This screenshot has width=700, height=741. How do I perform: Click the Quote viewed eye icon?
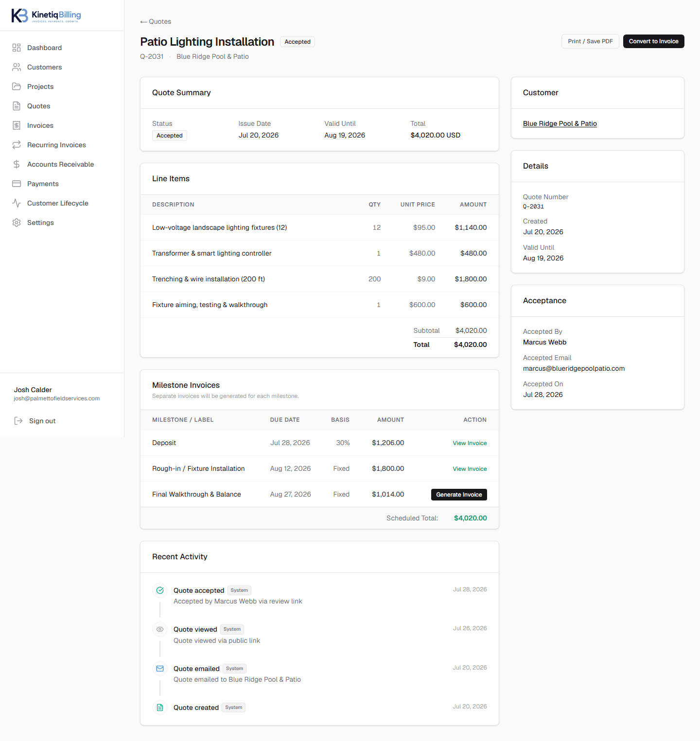click(160, 629)
